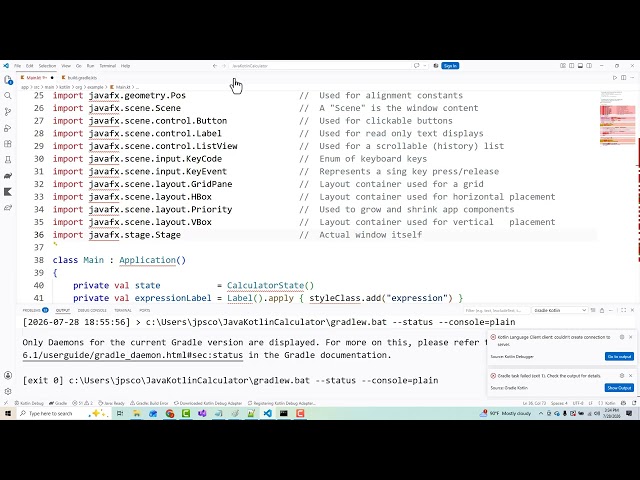
Task: Click the Customize Layout icon
Action: click(x=563, y=66)
